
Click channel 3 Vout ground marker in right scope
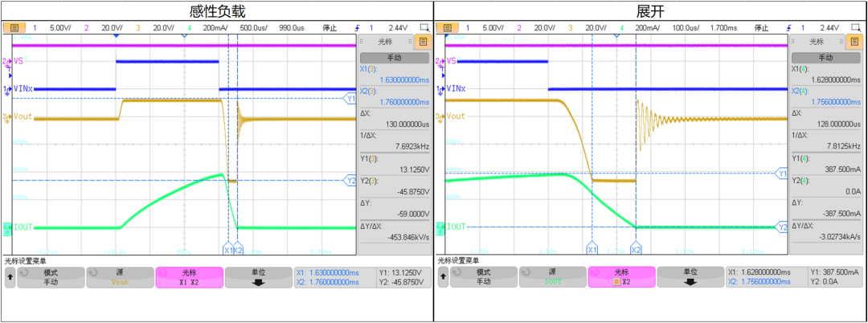[440, 118]
